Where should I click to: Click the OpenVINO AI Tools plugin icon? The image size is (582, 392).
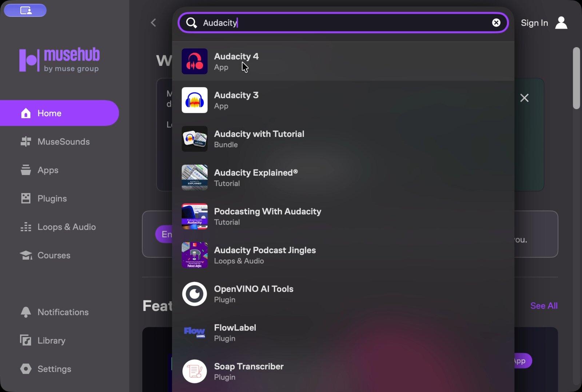tap(195, 294)
